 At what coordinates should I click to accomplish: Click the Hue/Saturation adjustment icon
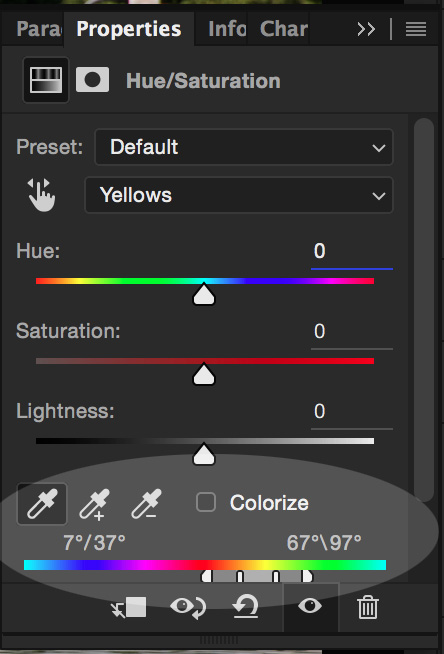(x=46, y=80)
